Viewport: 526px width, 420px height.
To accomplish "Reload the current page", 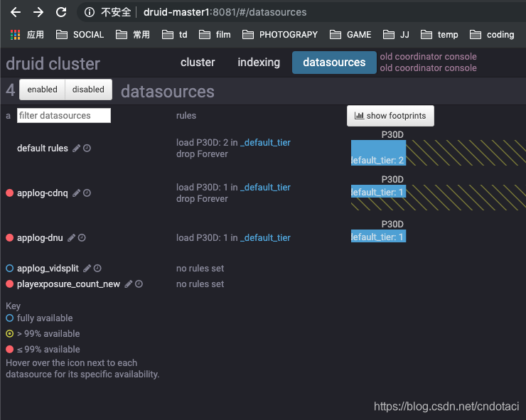I will click(x=61, y=12).
